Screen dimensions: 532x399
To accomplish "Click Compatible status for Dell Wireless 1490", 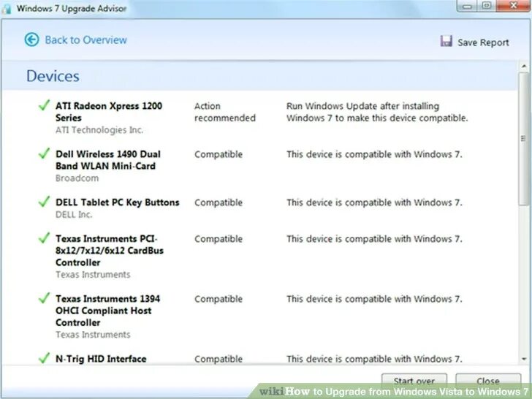I will point(218,154).
